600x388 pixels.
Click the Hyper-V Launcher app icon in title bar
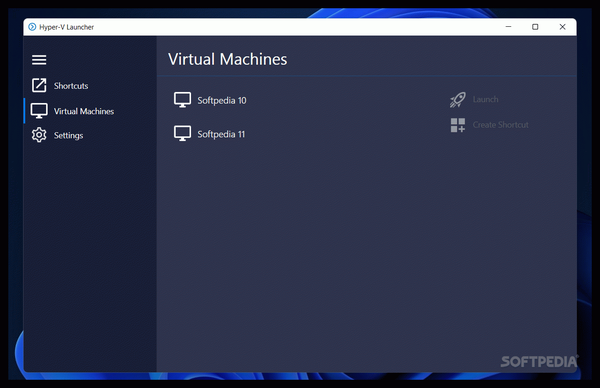[32, 27]
